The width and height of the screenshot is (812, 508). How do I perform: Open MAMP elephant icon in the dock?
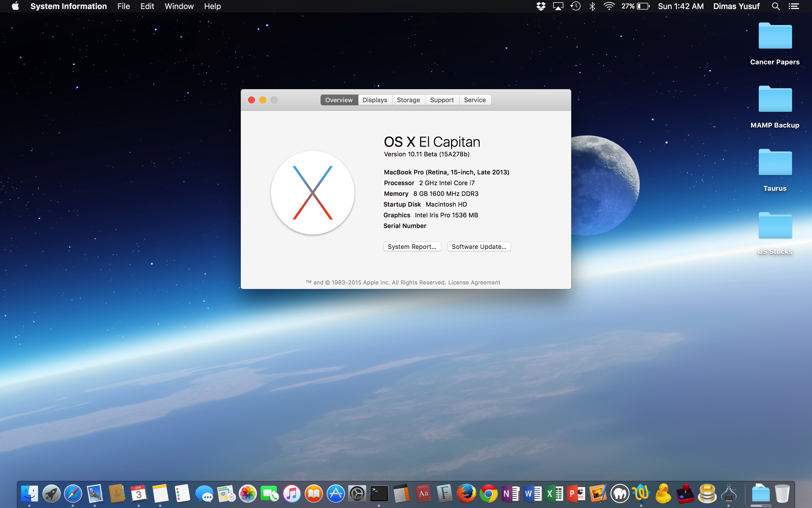coord(620,494)
